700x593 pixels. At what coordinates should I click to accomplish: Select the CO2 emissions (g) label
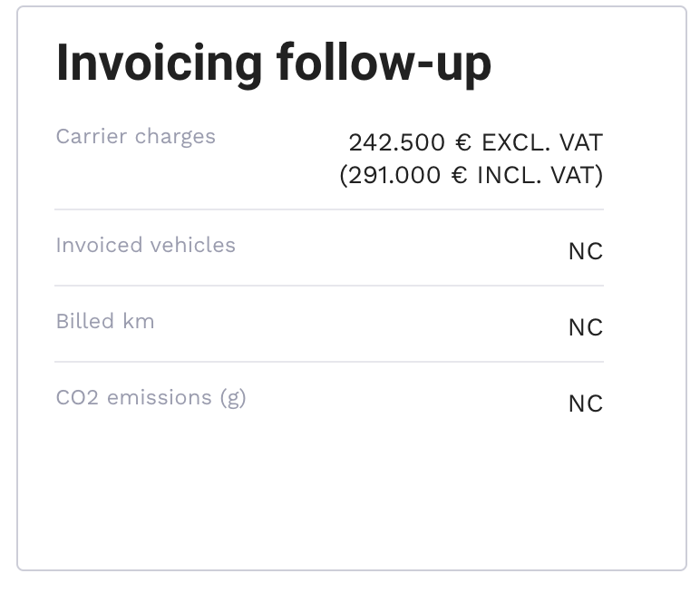[151, 398]
